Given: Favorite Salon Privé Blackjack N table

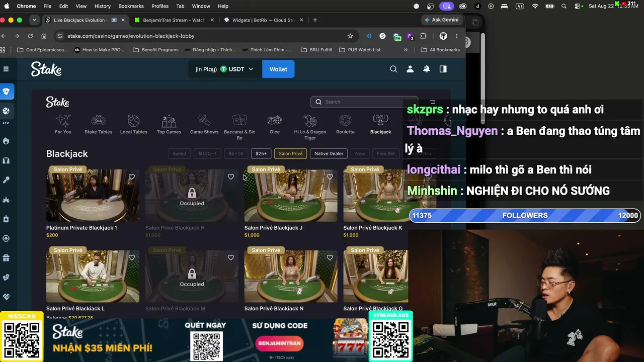Looking at the screenshot, I should 330,258.
